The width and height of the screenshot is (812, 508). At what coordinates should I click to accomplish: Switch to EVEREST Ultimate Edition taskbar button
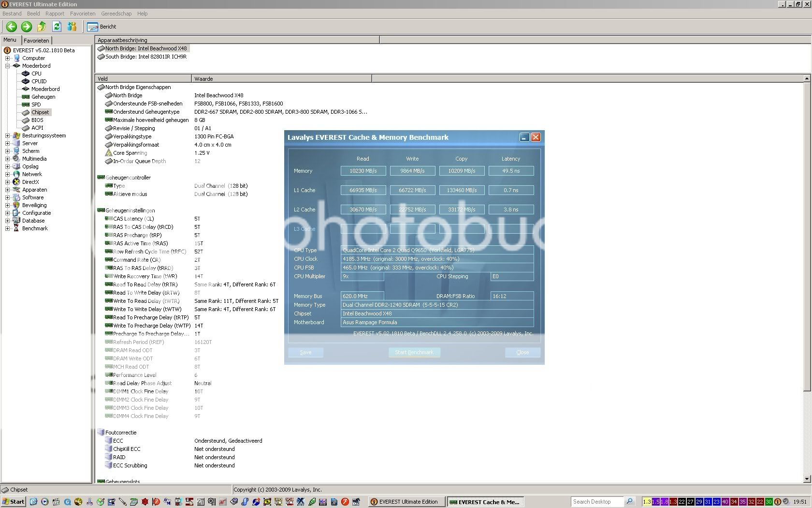point(406,502)
